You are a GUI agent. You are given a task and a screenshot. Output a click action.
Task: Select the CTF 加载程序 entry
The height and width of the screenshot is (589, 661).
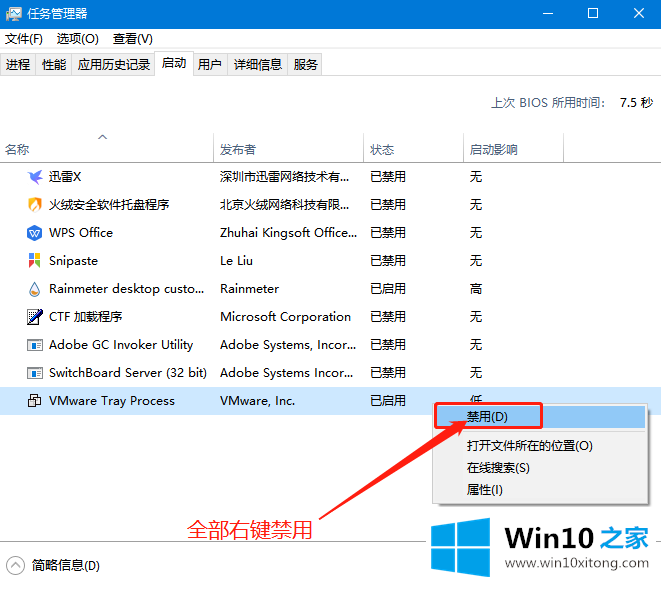86,317
